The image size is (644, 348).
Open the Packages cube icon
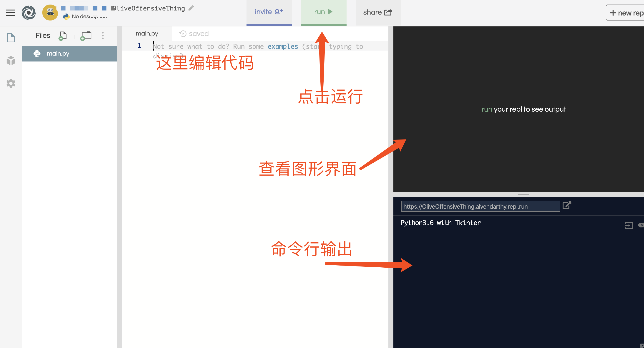tap(11, 60)
